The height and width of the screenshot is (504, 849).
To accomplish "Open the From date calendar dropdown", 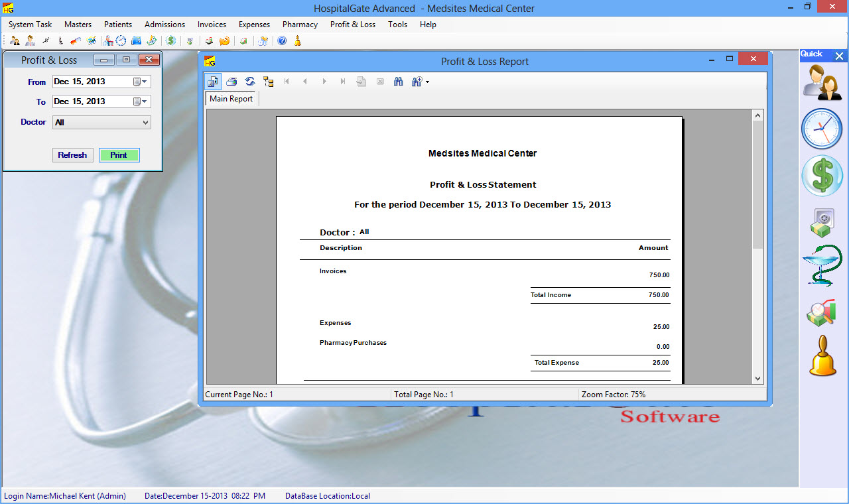I will tap(140, 82).
